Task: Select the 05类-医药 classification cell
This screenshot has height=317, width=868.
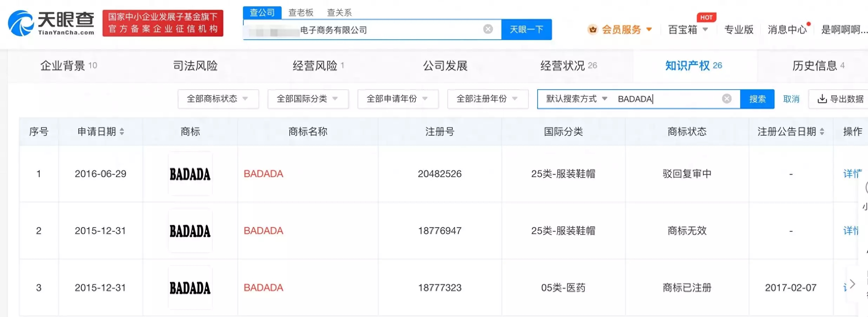Action: pyautogui.click(x=563, y=287)
